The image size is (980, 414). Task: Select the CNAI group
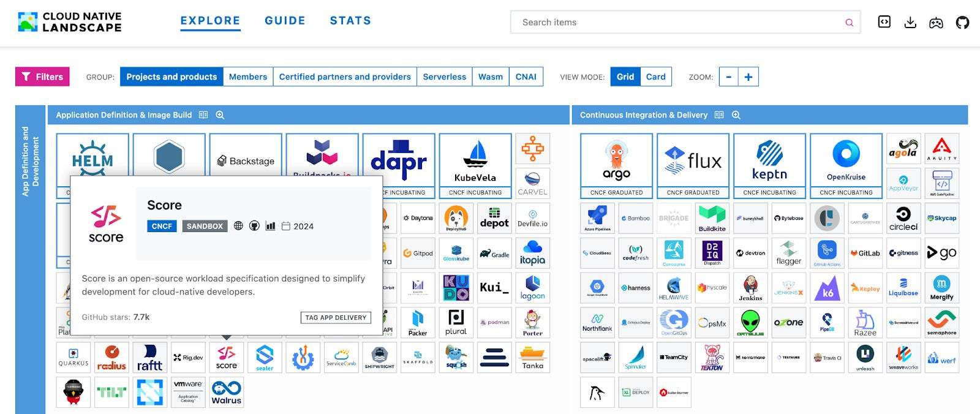click(526, 77)
